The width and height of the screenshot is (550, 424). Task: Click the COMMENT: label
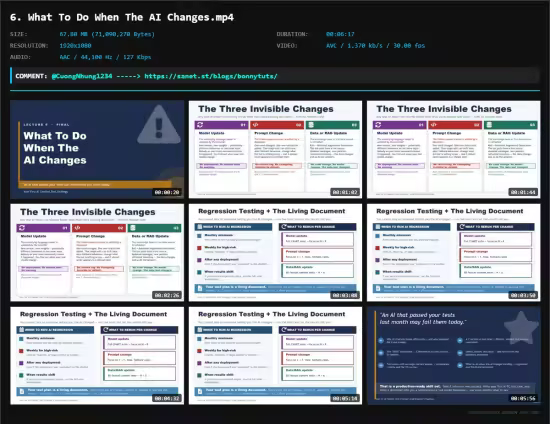click(x=31, y=76)
